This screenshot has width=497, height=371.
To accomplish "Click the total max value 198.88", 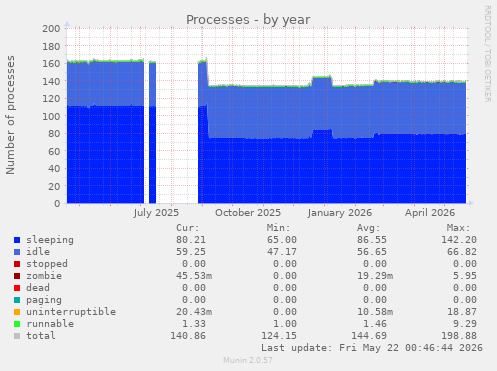I will click(x=459, y=336).
